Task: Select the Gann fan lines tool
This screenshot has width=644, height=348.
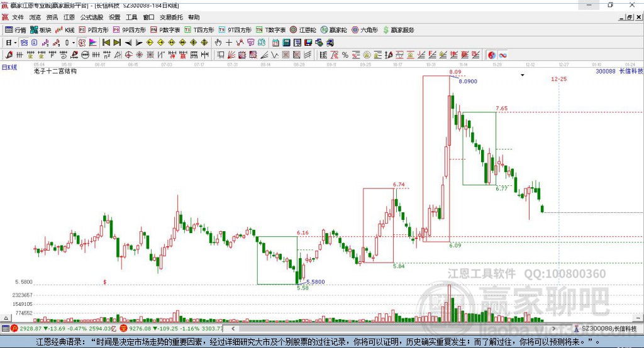Action: (x=231, y=55)
